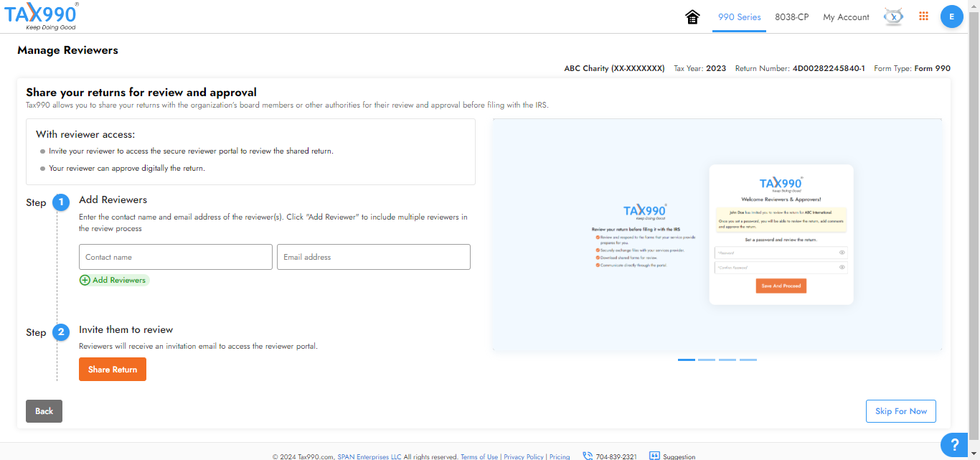Select the second carousel slide indicator
This screenshot has height=460, width=980.
click(x=707, y=360)
